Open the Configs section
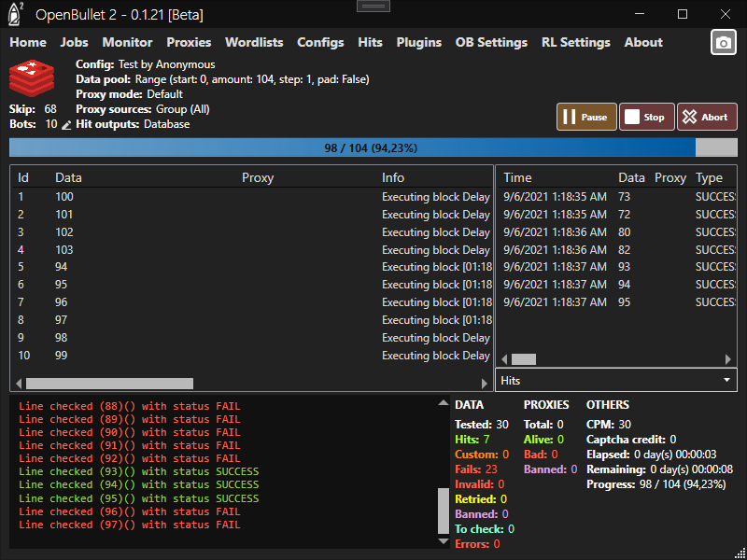This screenshot has width=747, height=560. pyautogui.click(x=320, y=42)
